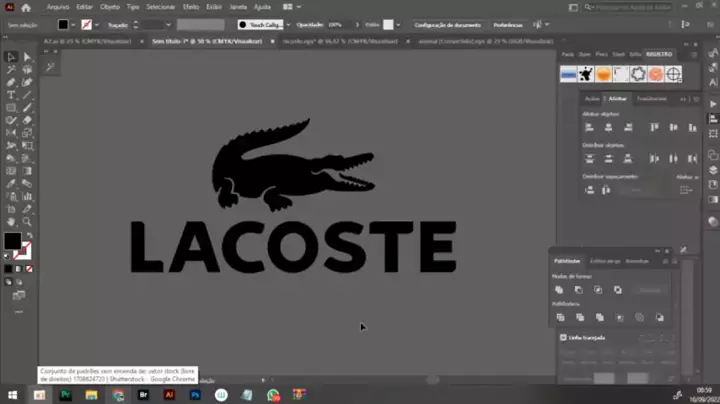Image resolution: width=720 pixels, height=404 pixels.
Task: Click the Stroke swatch in toolbar
Action: [x=22, y=251]
